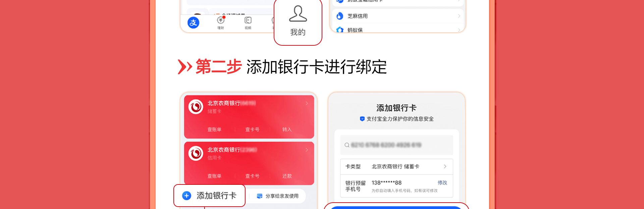Click the card number search field
Screen dimensions: 644x209
[396, 145]
